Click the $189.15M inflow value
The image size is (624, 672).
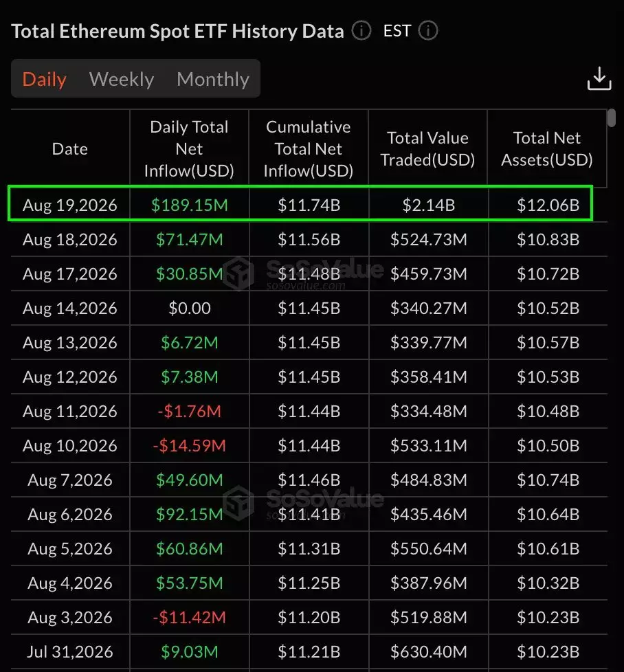tap(190, 205)
